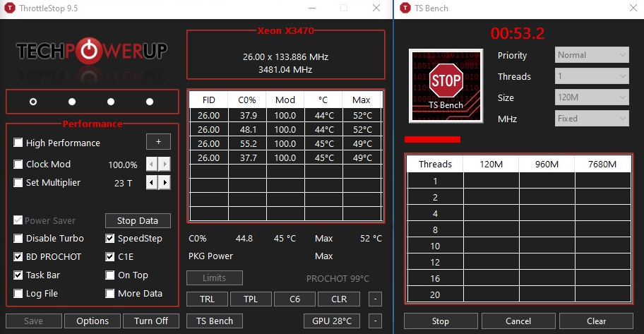This screenshot has height=334, width=644.
Task: Open the MHz dropdown showing Fixed
Action: click(592, 119)
